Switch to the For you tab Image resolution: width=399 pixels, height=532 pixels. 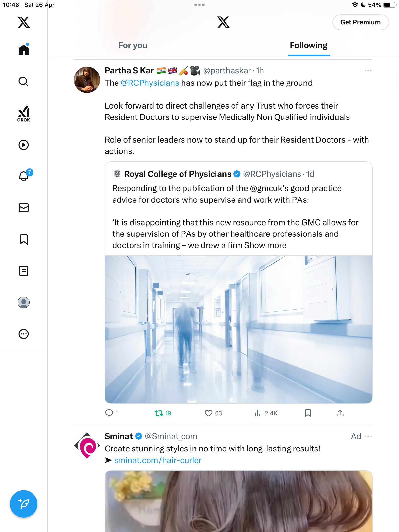(x=133, y=45)
